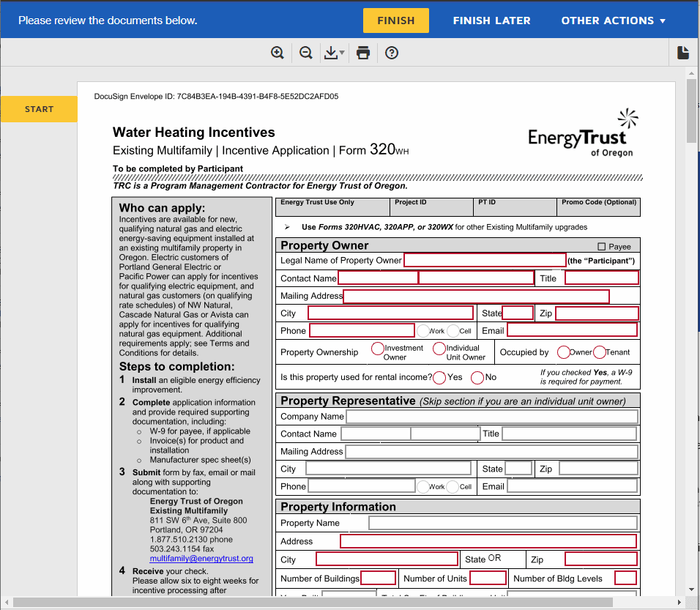Click Legal Name of Property Owner field

pyautogui.click(x=485, y=260)
